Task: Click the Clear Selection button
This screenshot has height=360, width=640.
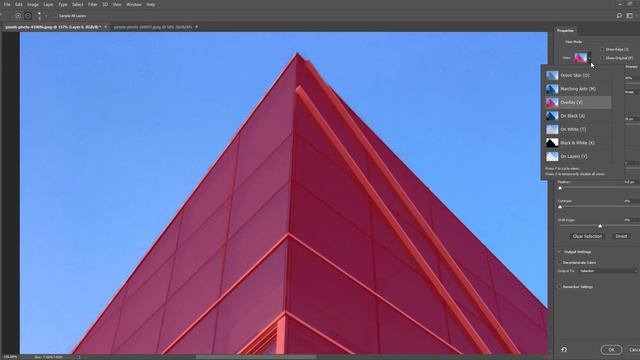Action: coord(587,236)
